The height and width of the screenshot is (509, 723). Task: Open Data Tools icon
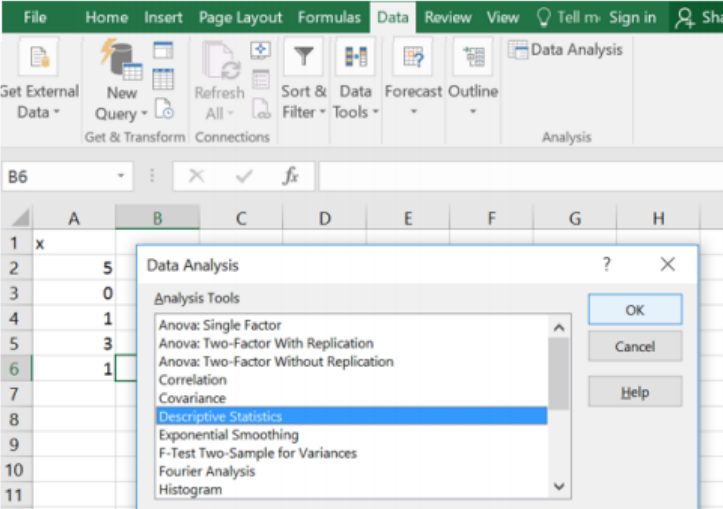point(356,57)
